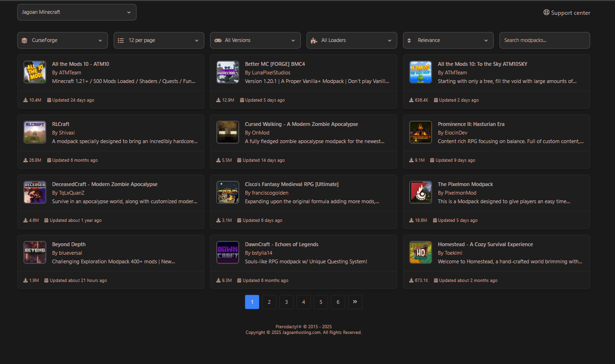615x364 pixels.
Task: Open the Jagoan Minecraft server dropdown
Action: click(77, 12)
